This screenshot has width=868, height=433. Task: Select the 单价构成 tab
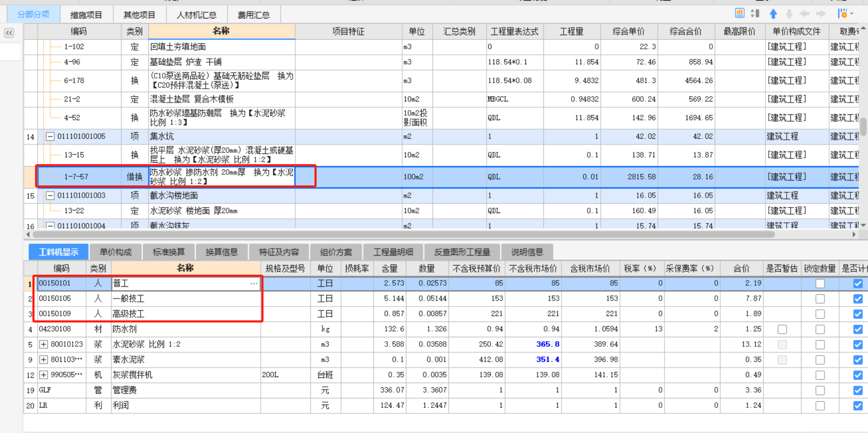[116, 252]
